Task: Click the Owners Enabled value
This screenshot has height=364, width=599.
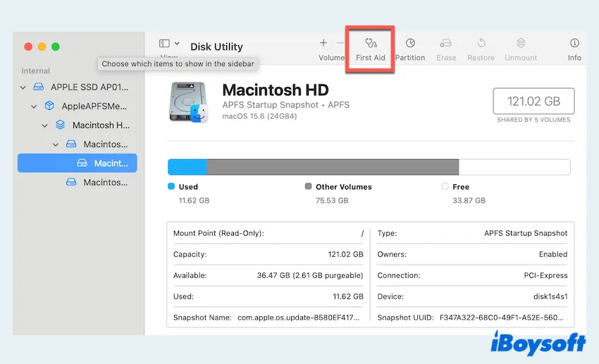Action: (x=553, y=254)
